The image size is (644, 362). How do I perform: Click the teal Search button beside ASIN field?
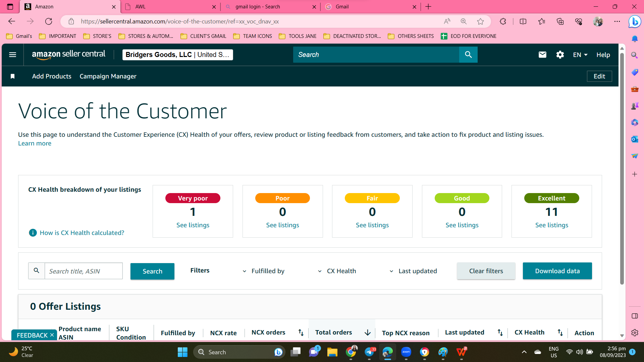click(x=152, y=271)
